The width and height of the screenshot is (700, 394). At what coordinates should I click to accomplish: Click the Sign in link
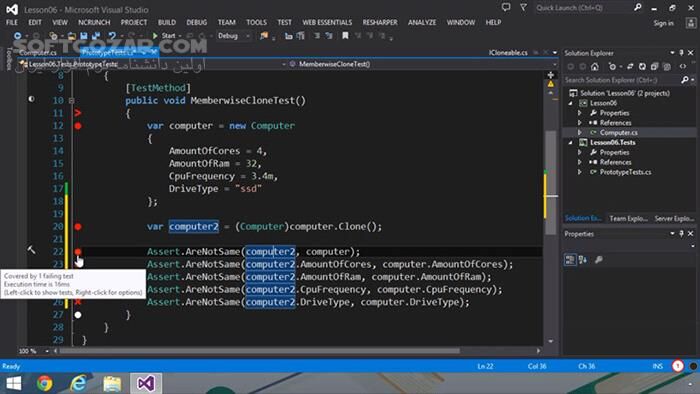click(663, 23)
